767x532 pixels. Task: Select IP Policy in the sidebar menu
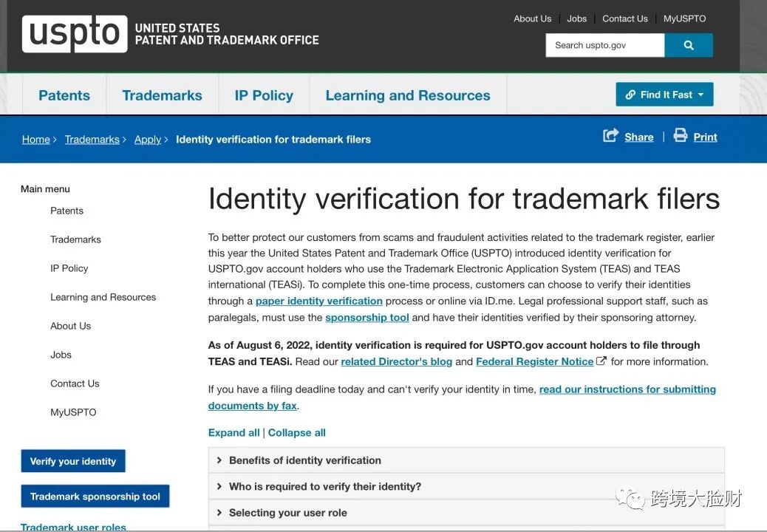tap(69, 268)
